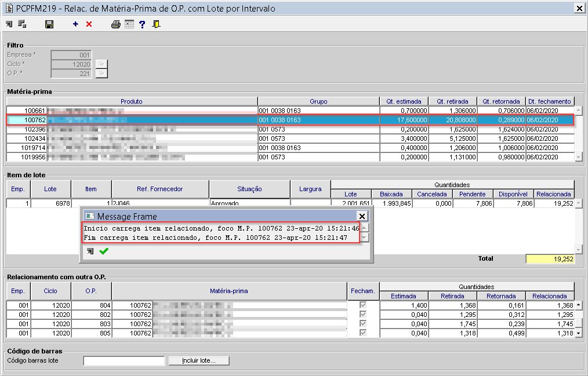The image size is (588, 376).
Task: Click the blue question mark help icon
Action: click(142, 24)
